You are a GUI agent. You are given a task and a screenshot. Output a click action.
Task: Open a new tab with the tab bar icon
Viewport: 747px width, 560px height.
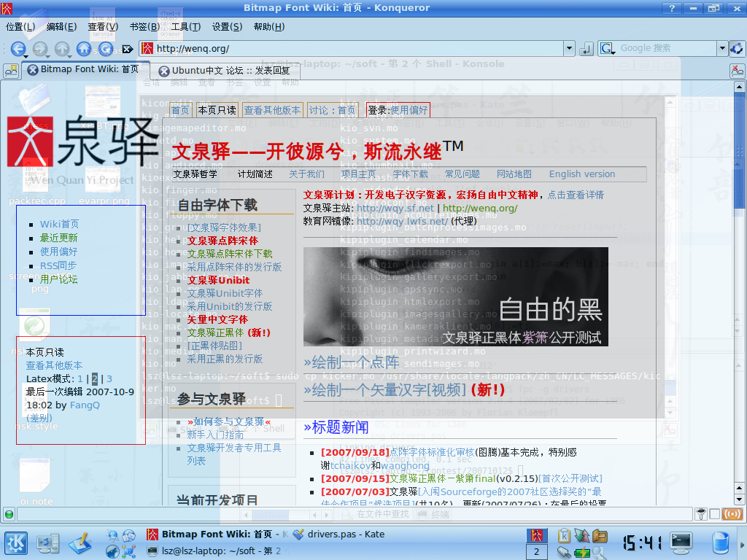click(x=10, y=71)
